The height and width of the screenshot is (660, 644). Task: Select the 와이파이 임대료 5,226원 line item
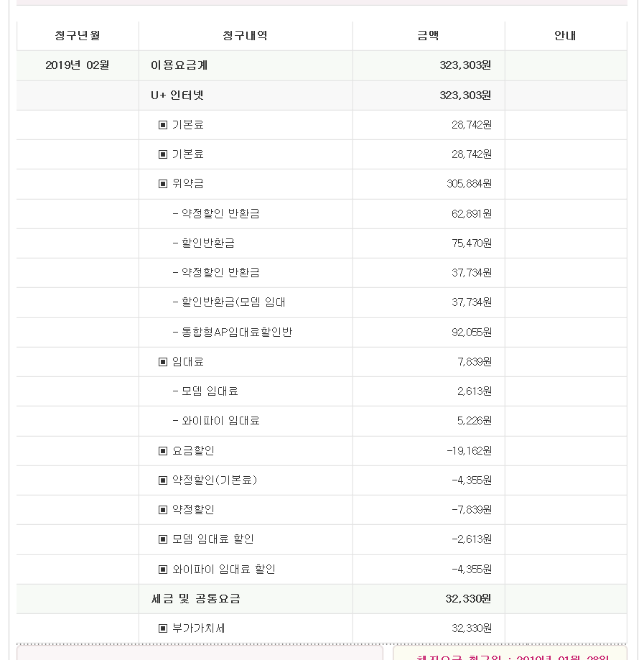point(216,421)
